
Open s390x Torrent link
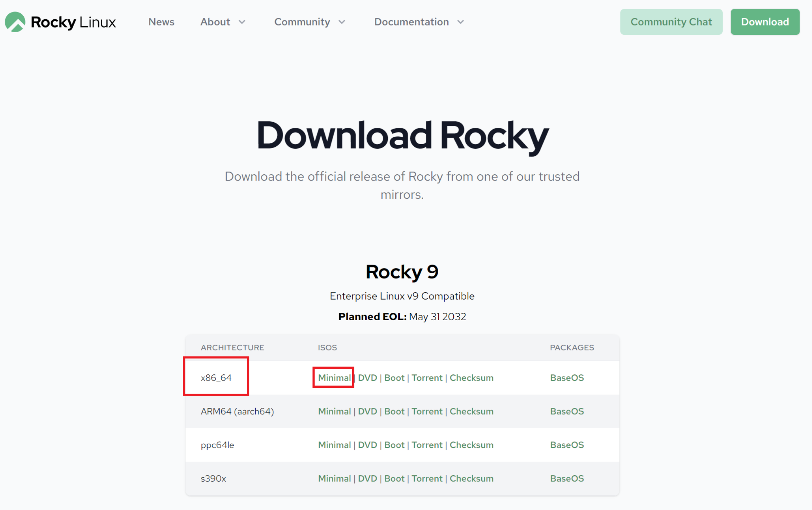pos(427,478)
